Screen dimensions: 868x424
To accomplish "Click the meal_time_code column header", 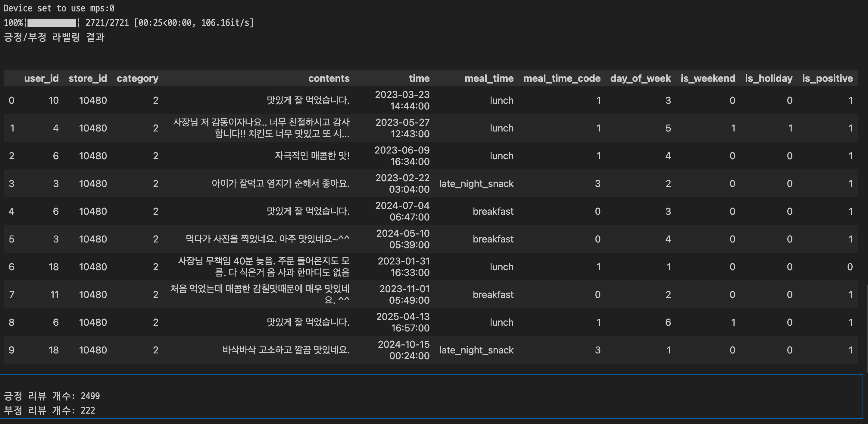I will [562, 78].
